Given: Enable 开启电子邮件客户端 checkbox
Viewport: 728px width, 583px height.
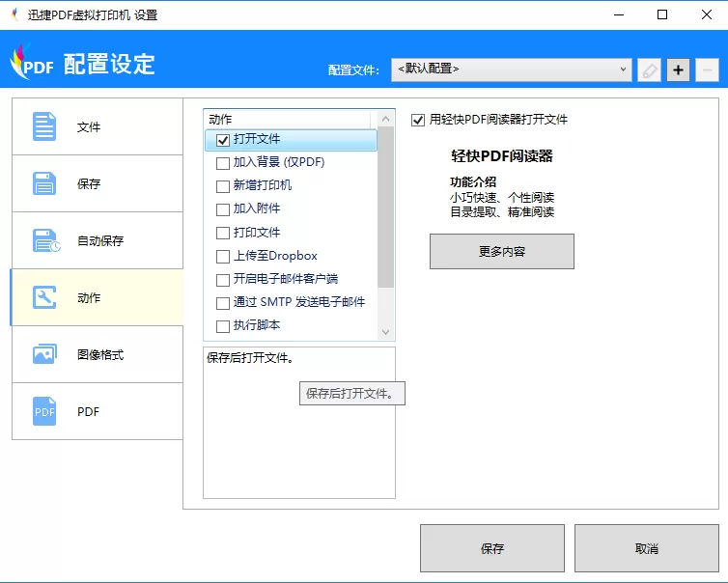Looking at the screenshot, I should click(223, 279).
